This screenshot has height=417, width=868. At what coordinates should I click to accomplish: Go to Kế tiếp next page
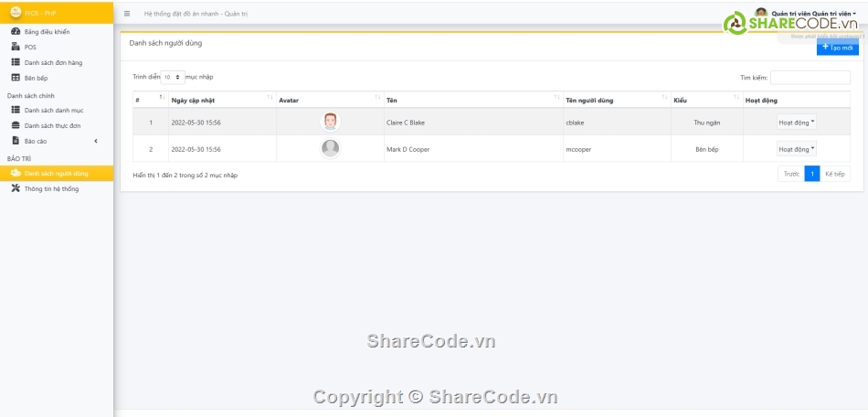[835, 174]
